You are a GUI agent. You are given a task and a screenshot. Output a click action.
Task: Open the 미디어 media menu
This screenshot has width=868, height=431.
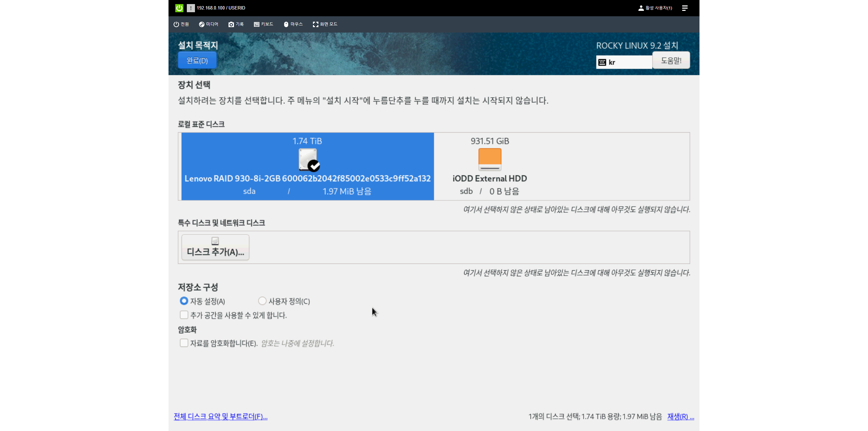209,24
